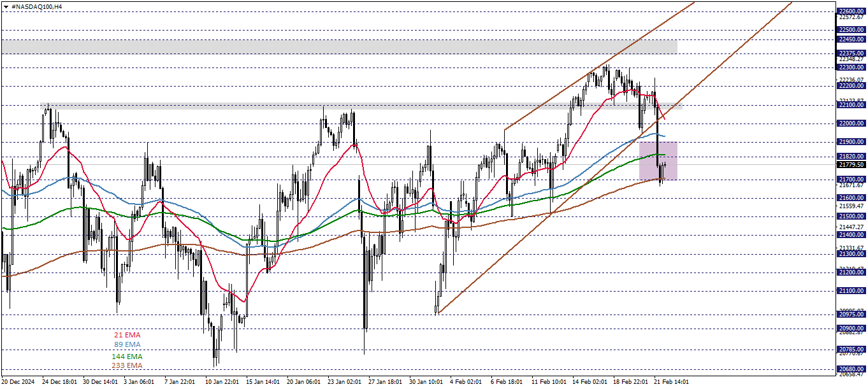Select the gray zone at 22100 level
This screenshot has height=389, width=868.
361,107
